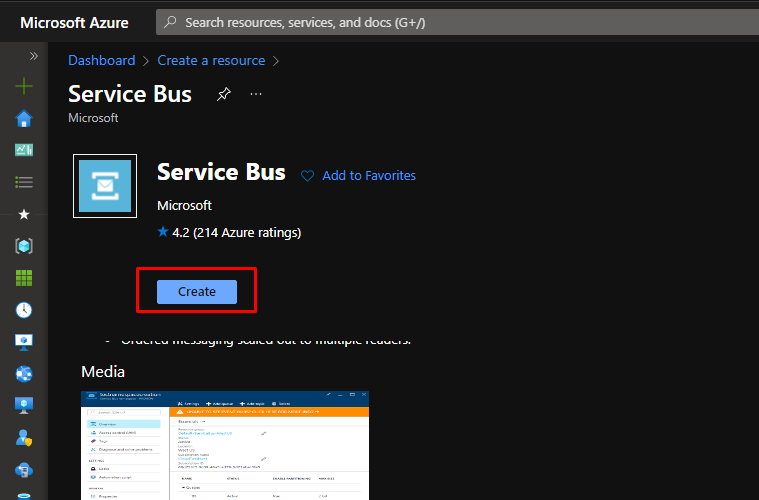The image size is (759, 500).
Task: Go to Create a resource breadcrumb
Action: [x=211, y=61]
